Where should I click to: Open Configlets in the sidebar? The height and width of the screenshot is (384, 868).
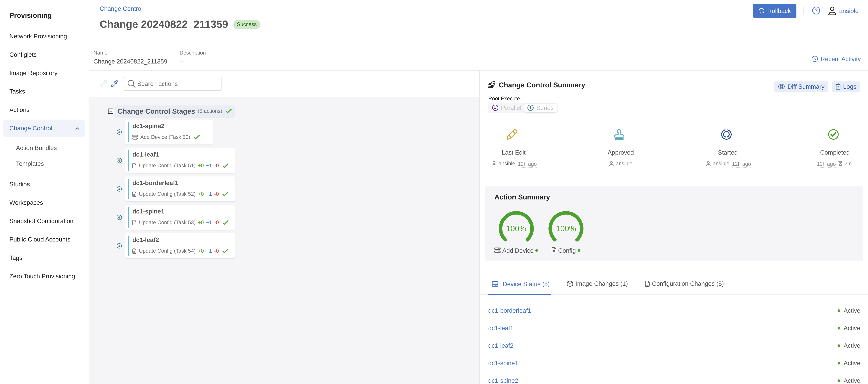coord(23,55)
